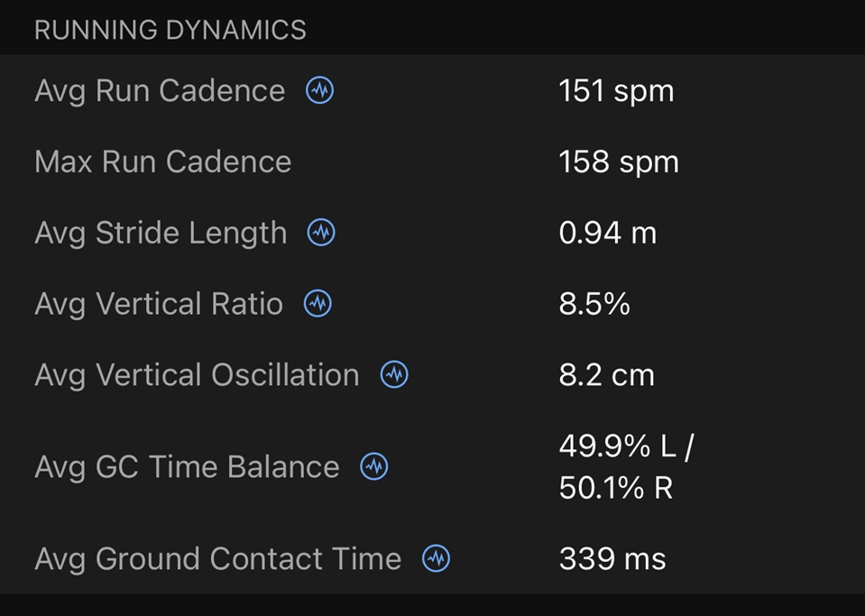Select the Avg Vertical Oscillation label
This screenshot has width=865, height=616.
197,375
